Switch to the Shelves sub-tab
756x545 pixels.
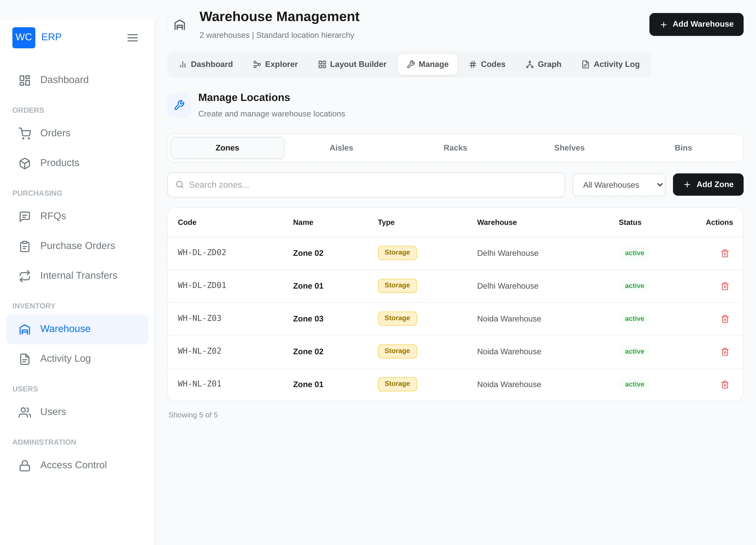coord(569,148)
